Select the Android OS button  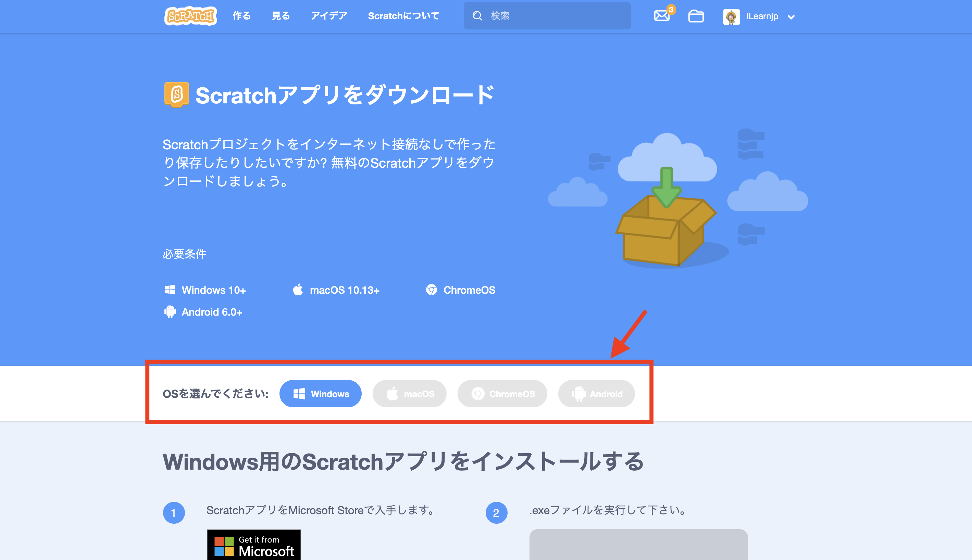pos(596,393)
